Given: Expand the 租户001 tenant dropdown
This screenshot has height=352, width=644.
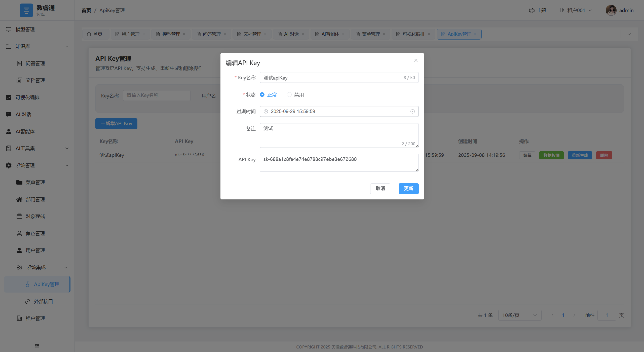Looking at the screenshot, I should 576,10.
